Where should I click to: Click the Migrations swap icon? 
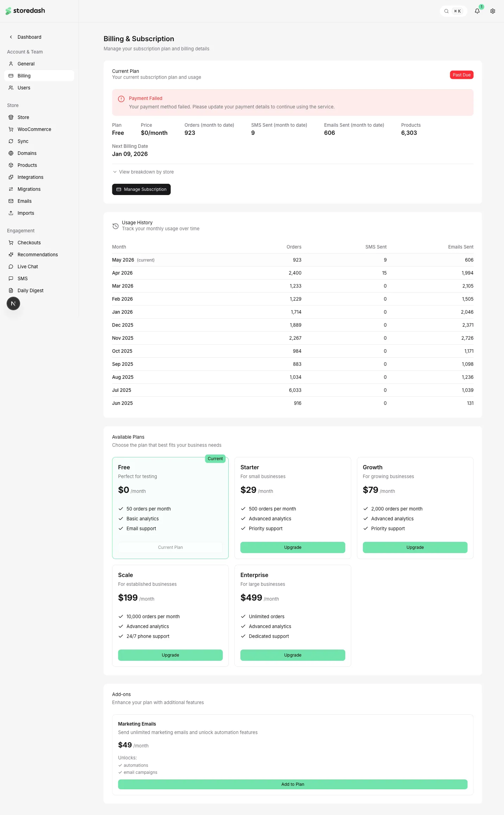11,189
